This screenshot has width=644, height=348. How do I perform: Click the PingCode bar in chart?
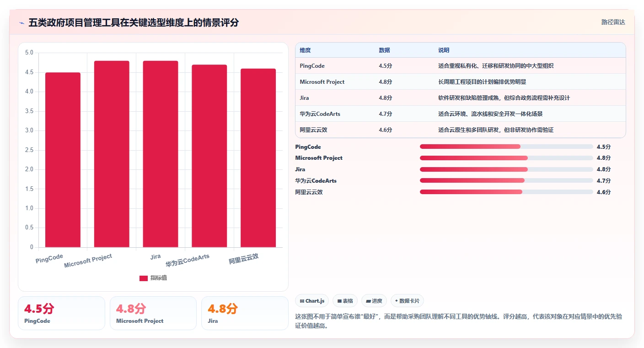coord(63,160)
